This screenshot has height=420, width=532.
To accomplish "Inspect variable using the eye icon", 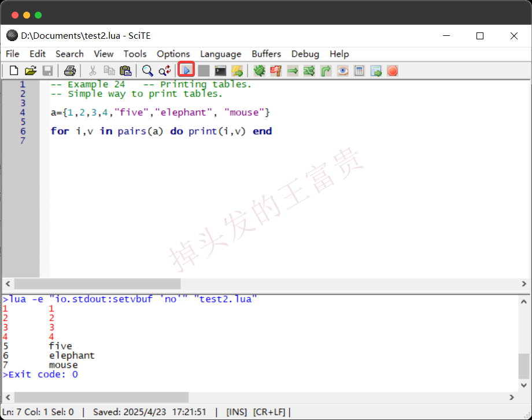I will 343,71.
